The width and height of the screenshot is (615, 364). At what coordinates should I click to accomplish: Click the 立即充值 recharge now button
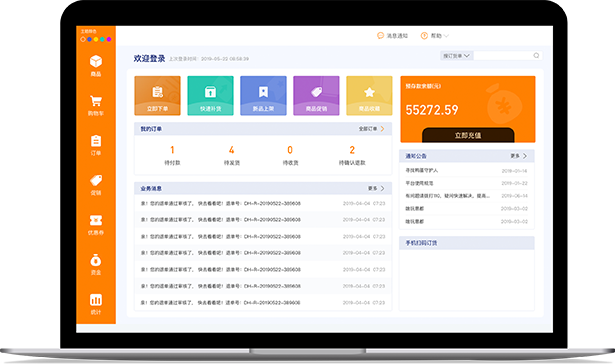pyautogui.click(x=468, y=135)
